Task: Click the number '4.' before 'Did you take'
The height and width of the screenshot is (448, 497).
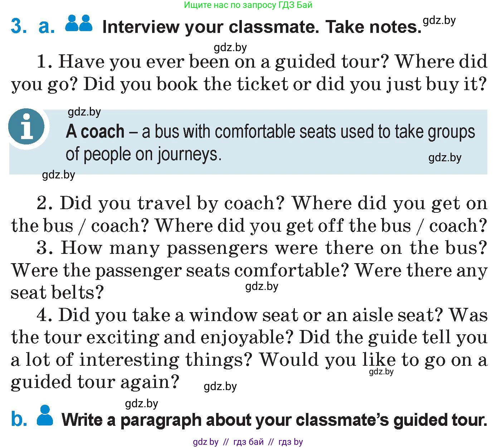Action: pyautogui.click(x=45, y=315)
